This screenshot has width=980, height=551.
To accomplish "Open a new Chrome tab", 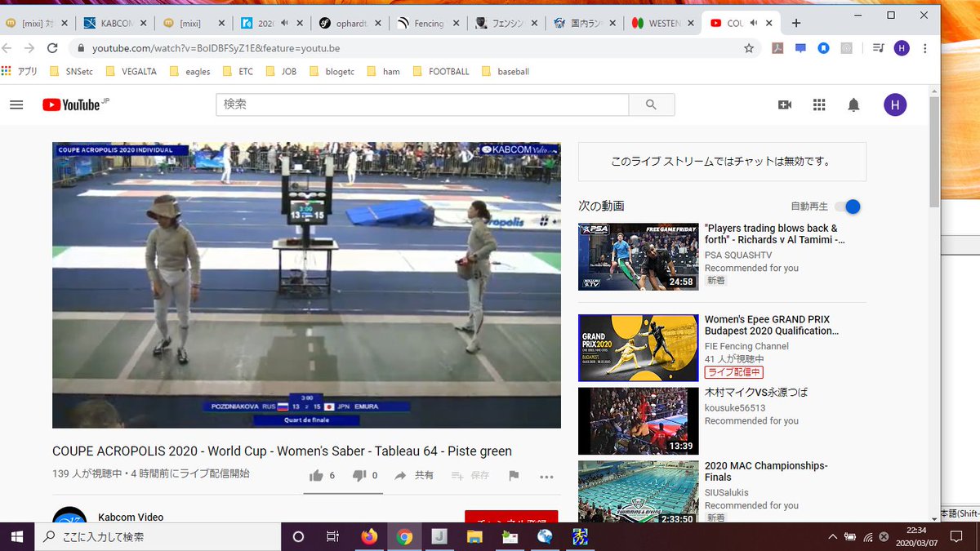I will [x=796, y=24].
